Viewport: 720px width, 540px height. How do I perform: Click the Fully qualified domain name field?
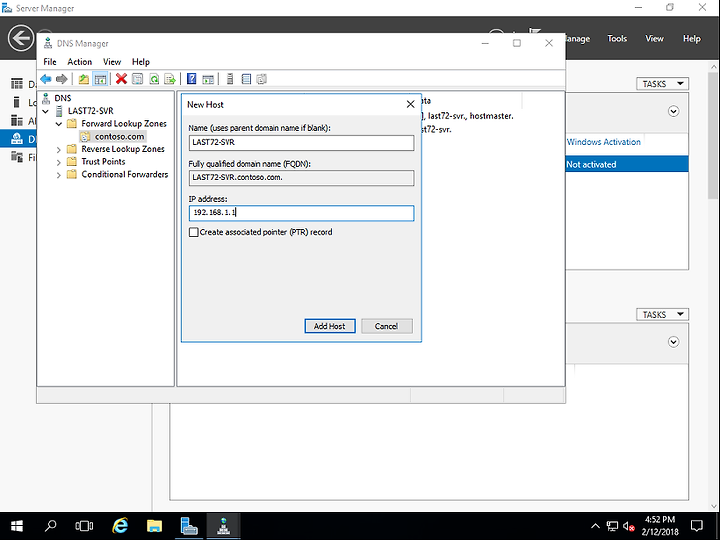301,178
